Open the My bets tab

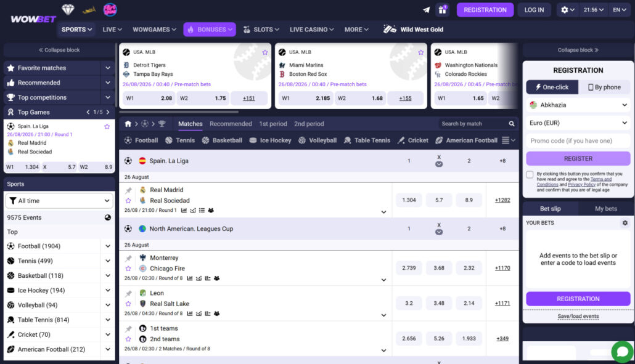(605, 209)
